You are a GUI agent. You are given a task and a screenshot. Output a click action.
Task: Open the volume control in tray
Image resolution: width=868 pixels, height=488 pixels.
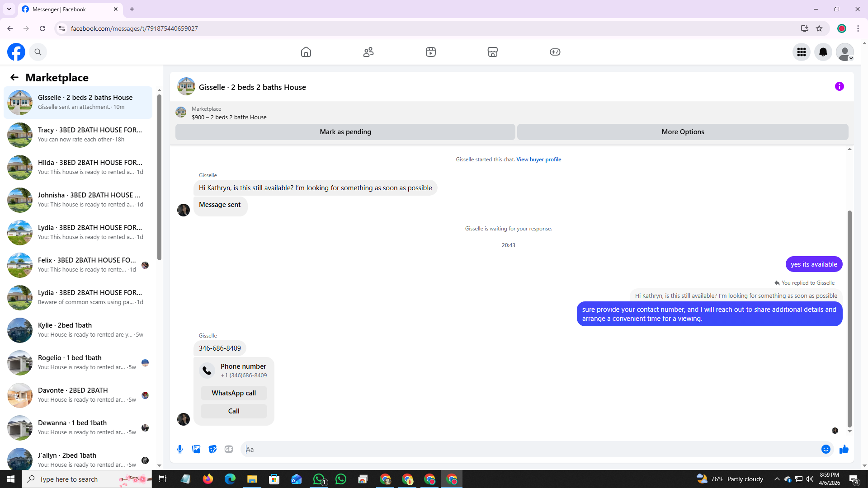pos(809,479)
